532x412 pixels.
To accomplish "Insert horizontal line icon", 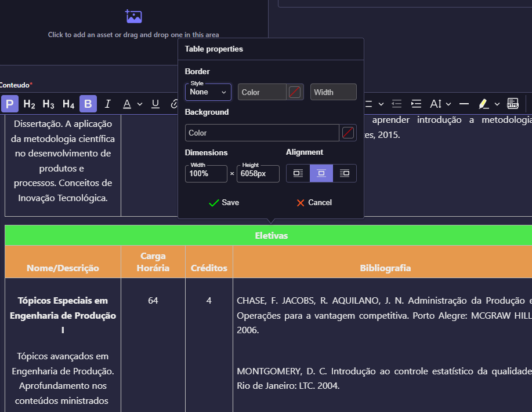I will pyautogui.click(x=464, y=104).
